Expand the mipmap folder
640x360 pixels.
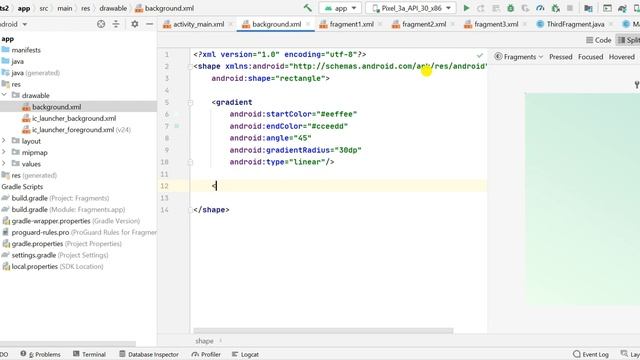coord(4,152)
